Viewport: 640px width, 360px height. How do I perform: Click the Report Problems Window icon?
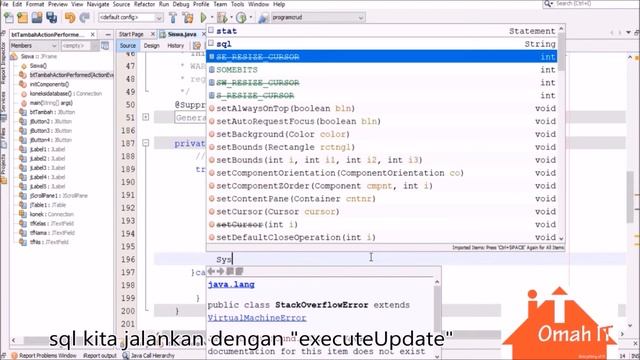[14, 356]
